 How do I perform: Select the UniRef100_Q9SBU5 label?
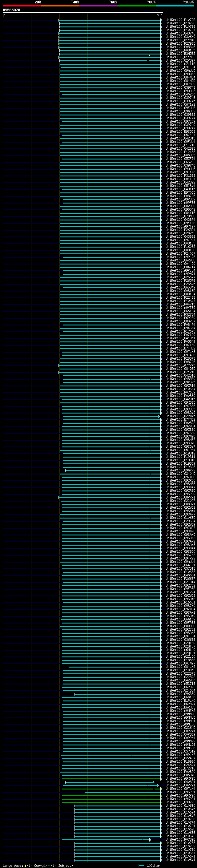click(x=180, y=409)
